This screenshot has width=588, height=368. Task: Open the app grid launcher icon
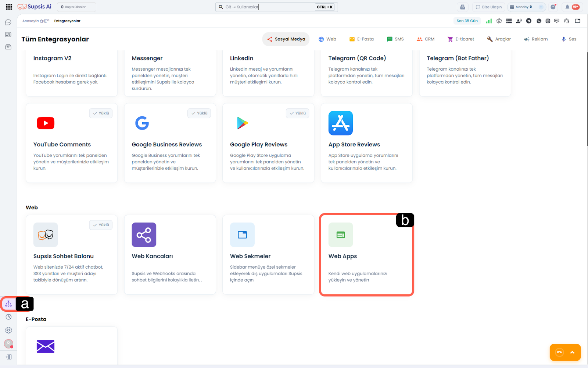(x=9, y=7)
